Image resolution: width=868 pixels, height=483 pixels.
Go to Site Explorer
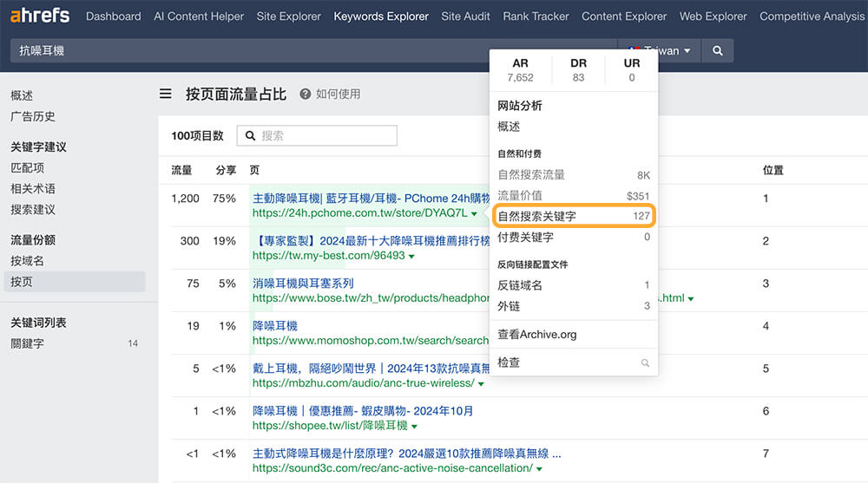click(x=288, y=16)
